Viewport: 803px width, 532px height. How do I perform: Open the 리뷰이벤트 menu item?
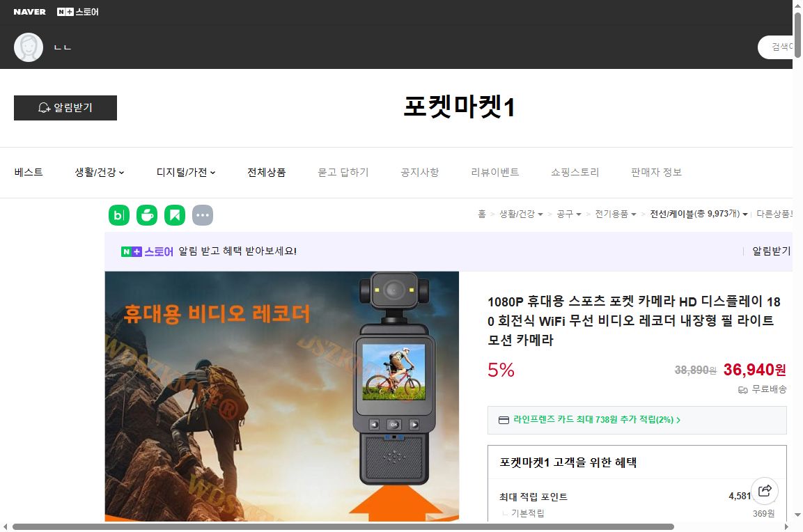[495, 172]
